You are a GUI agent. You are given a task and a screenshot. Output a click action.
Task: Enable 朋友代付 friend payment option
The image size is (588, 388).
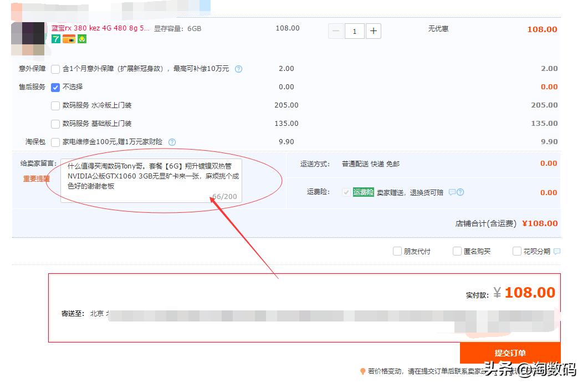click(398, 251)
